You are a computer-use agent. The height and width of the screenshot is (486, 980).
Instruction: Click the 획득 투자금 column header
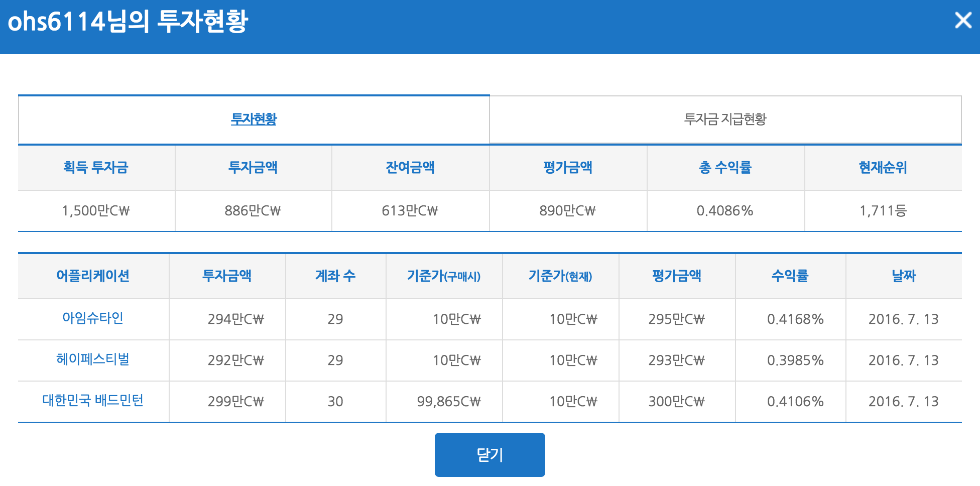tap(96, 167)
